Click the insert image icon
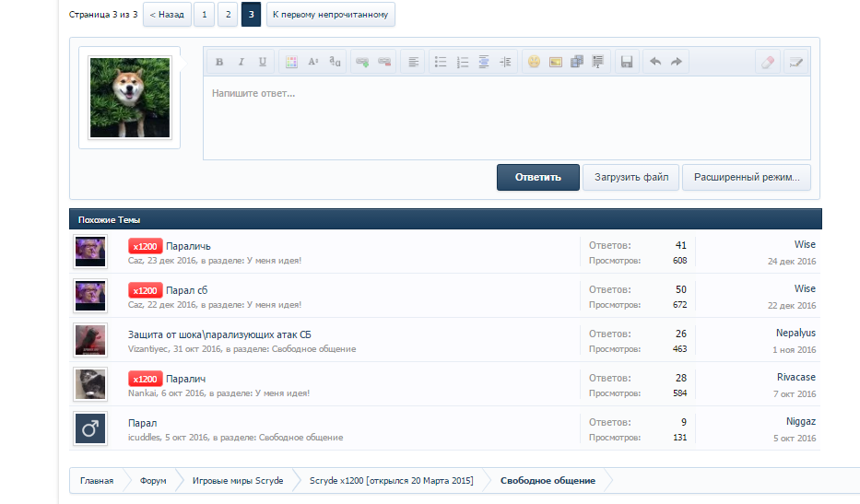This screenshot has height=504, width=860. point(555,62)
